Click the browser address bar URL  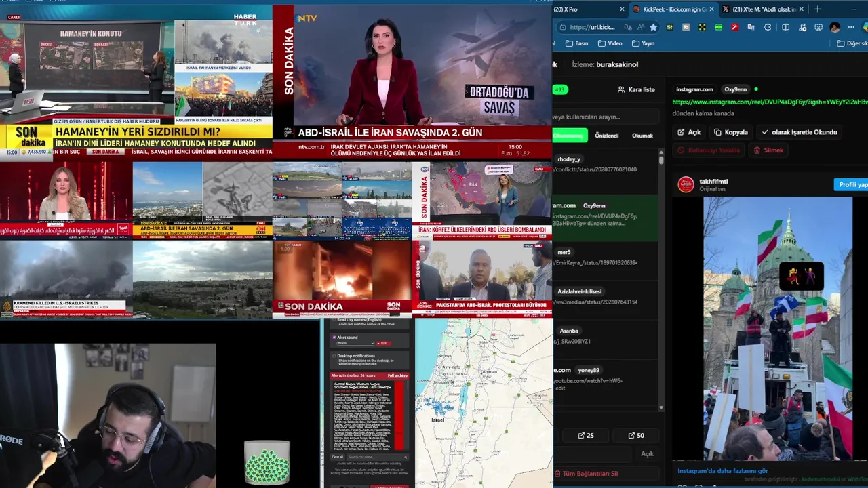coord(592,27)
